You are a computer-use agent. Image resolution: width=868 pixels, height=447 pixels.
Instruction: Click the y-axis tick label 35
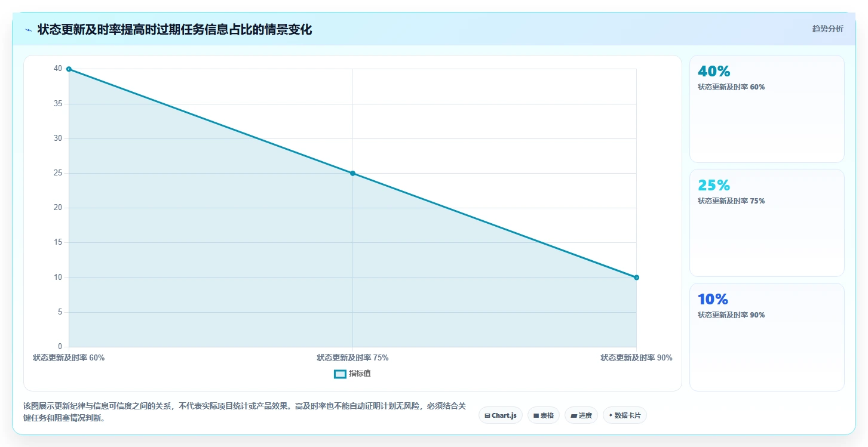pos(58,104)
